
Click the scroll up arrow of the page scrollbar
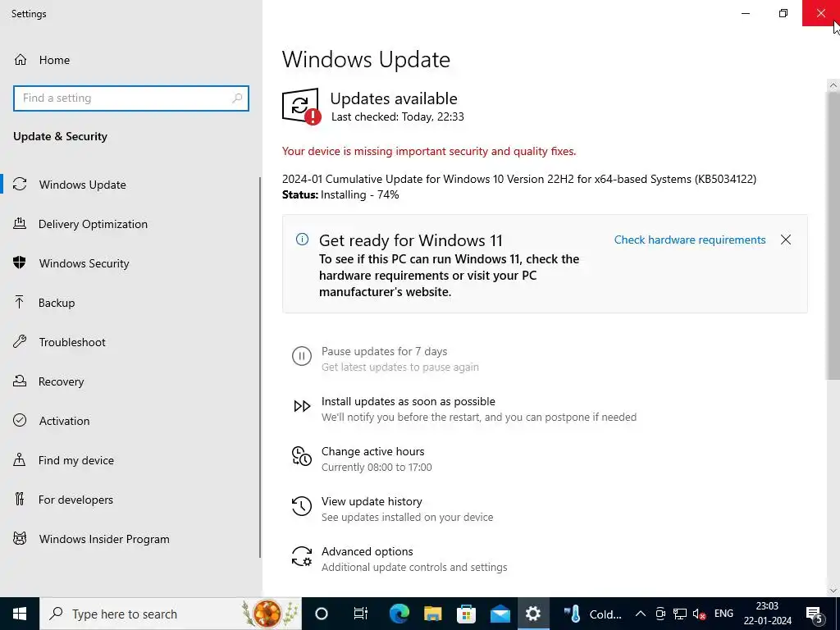click(x=833, y=85)
